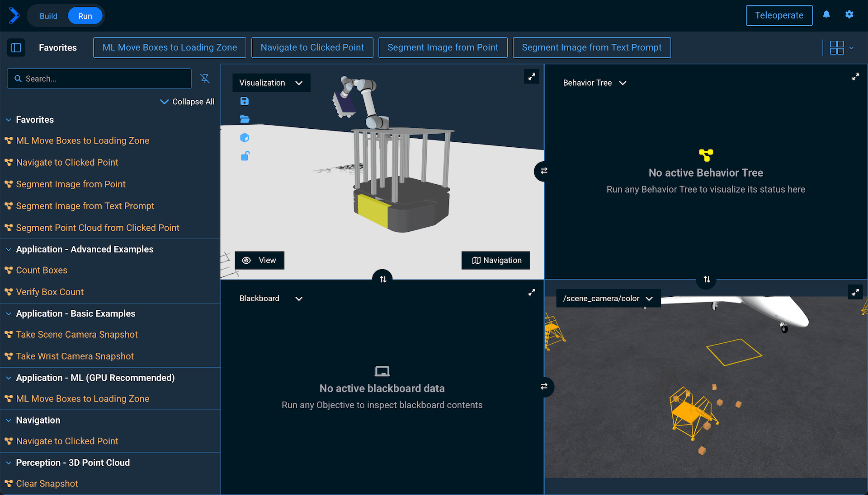The width and height of the screenshot is (868, 495).
Task: Open the settings gear
Action: (849, 15)
